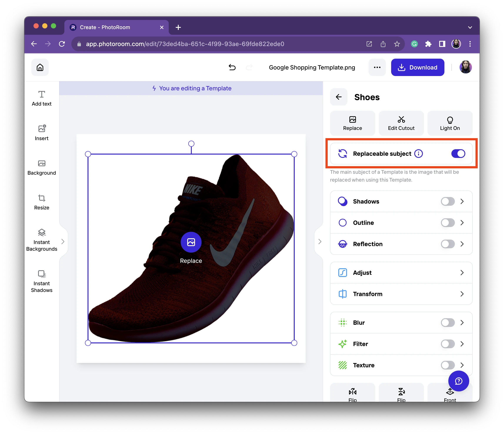Open the browser share icon

coord(383,44)
